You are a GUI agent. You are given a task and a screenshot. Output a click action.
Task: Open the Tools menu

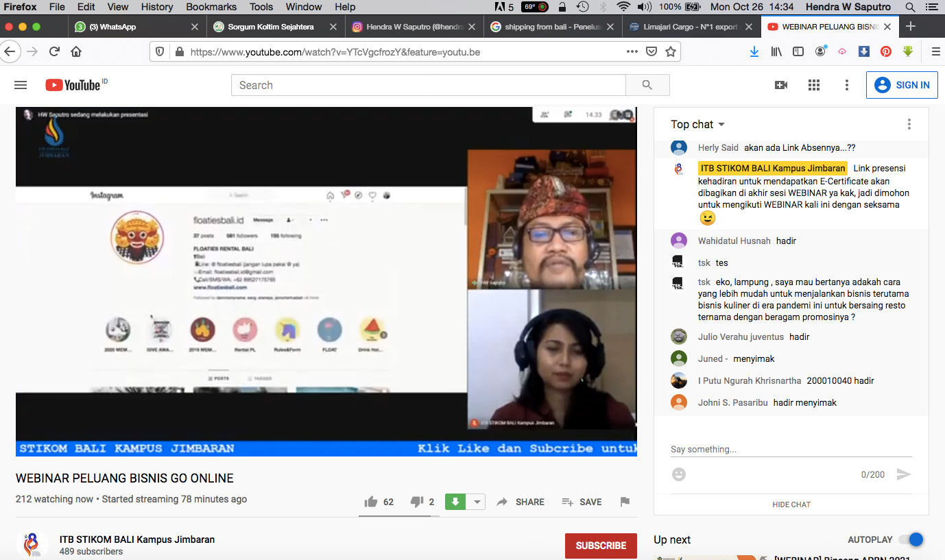[261, 7]
